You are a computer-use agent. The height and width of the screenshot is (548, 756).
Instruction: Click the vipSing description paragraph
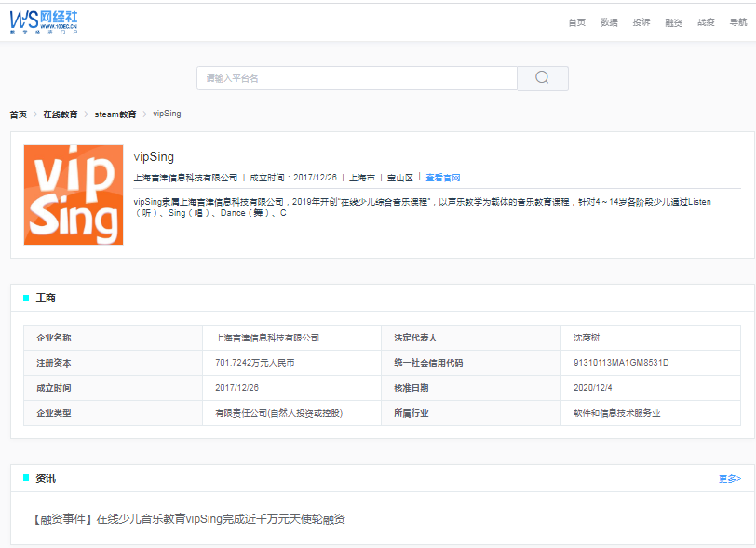click(423, 207)
